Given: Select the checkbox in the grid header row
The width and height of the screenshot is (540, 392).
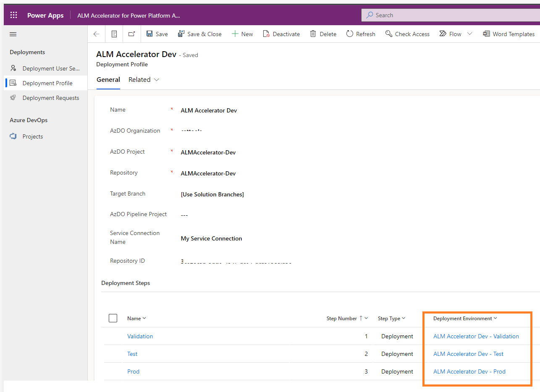Looking at the screenshot, I should tap(113, 318).
